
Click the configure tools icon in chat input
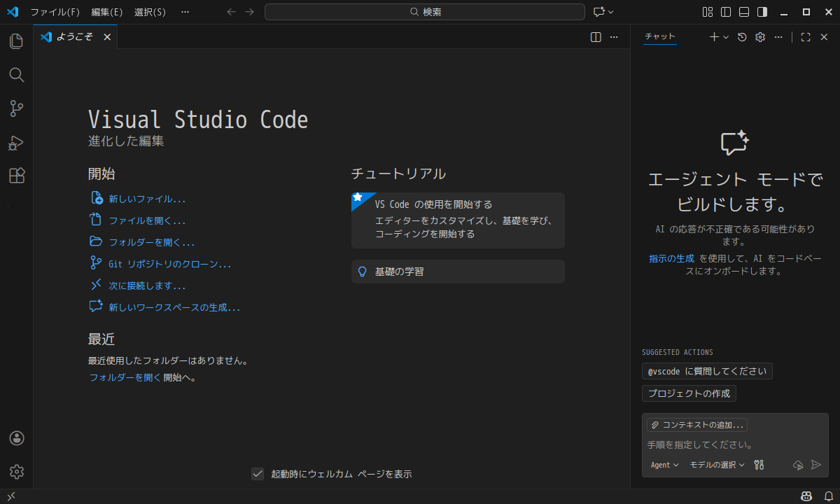pos(759,465)
